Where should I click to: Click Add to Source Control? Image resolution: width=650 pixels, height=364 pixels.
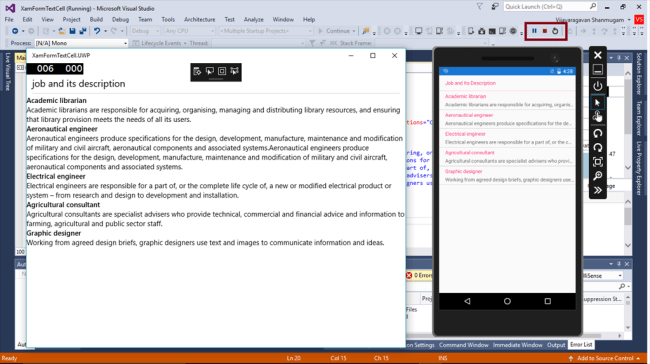(605, 358)
